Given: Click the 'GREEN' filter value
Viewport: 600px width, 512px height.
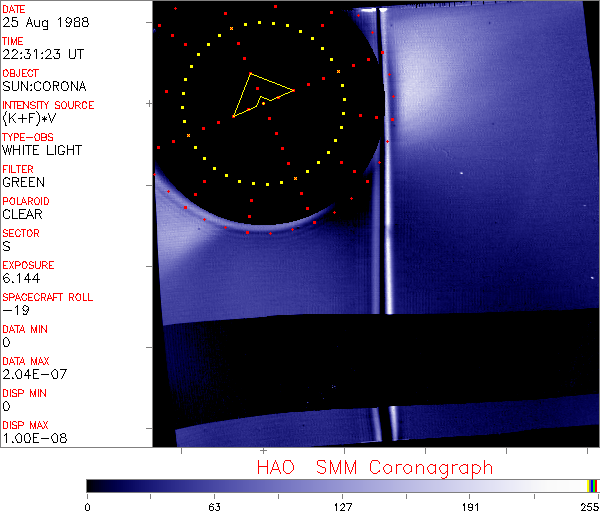Looking at the screenshot, I should pyautogui.click(x=23, y=182).
